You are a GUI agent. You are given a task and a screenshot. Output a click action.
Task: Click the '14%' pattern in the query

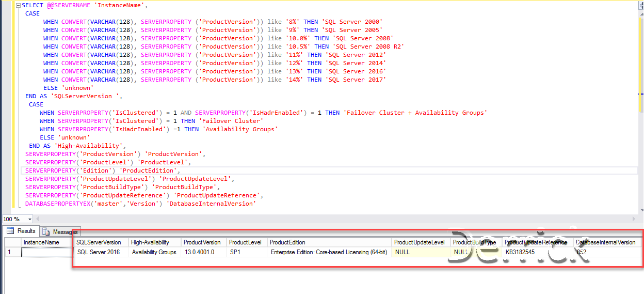tap(294, 80)
